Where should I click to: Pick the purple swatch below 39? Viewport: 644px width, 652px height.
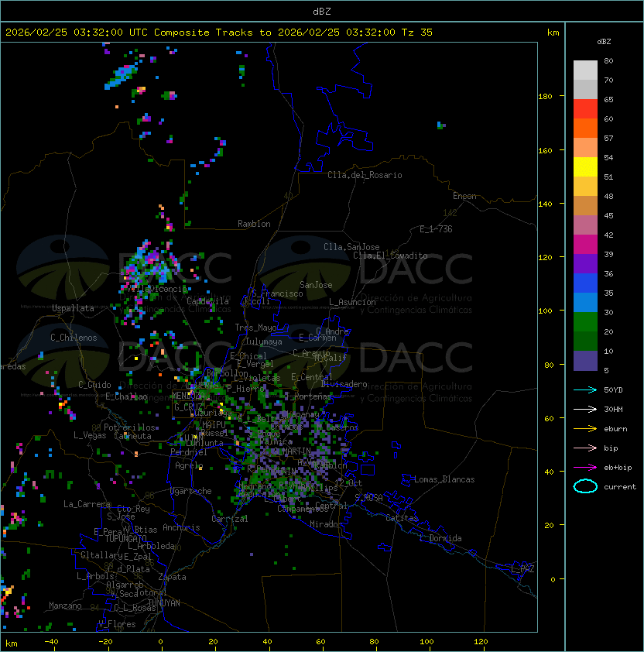pos(585,263)
